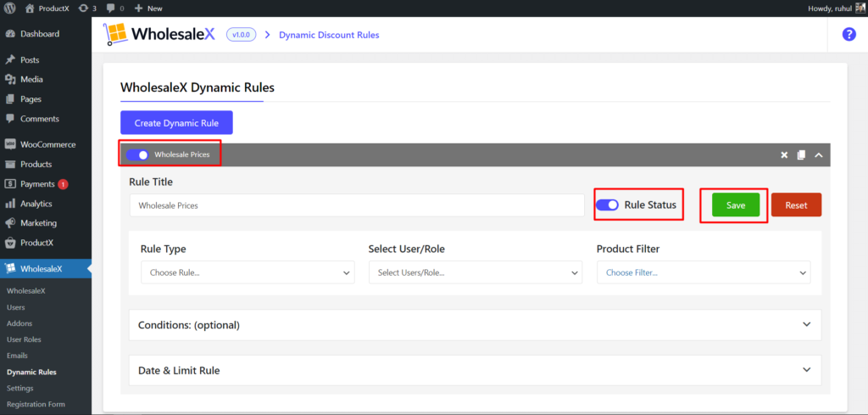Click the Marketing megaphone icon
Image resolution: width=868 pixels, height=415 pixels.
point(10,223)
